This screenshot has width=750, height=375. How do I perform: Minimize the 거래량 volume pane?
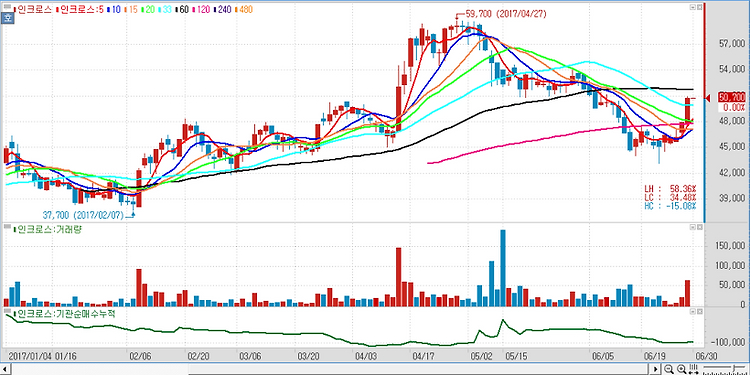coord(693,228)
